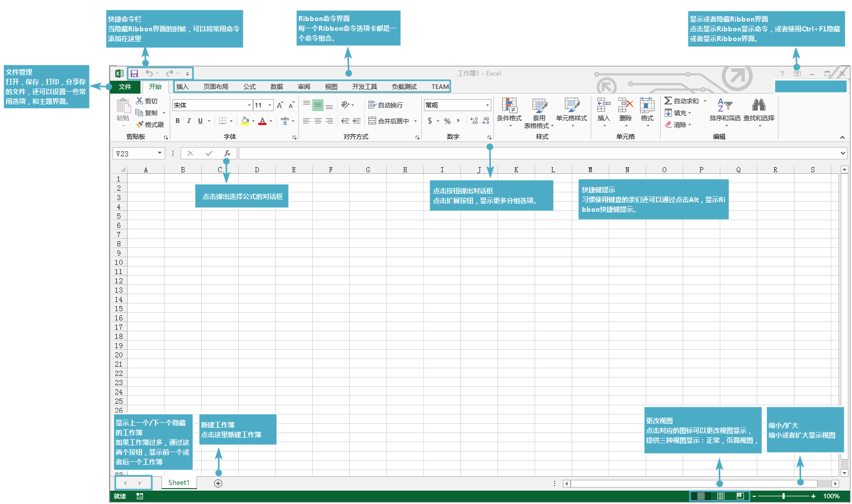The image size is (852, 504).
Task: Toggle Bold formatting
Action: click(x=177, y=121)
